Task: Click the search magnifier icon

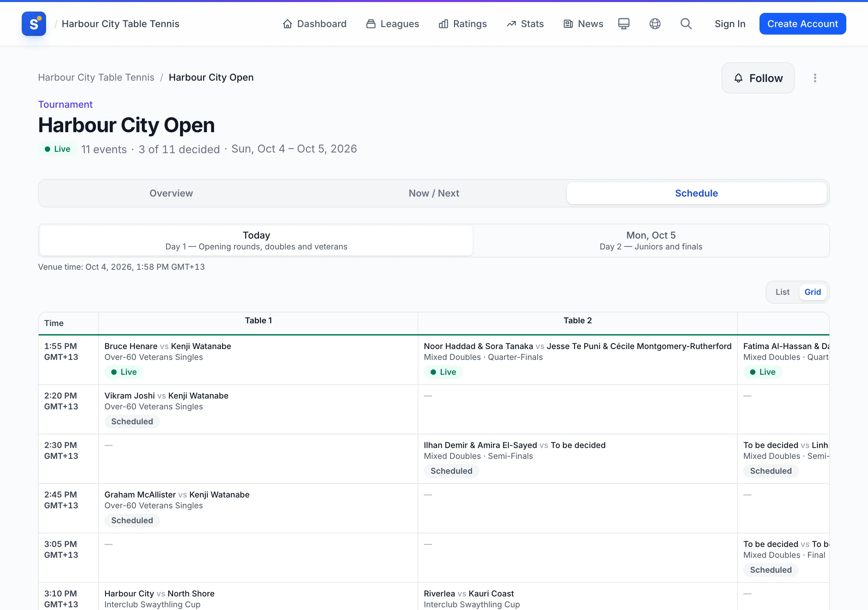Action: tap(686, 24)
